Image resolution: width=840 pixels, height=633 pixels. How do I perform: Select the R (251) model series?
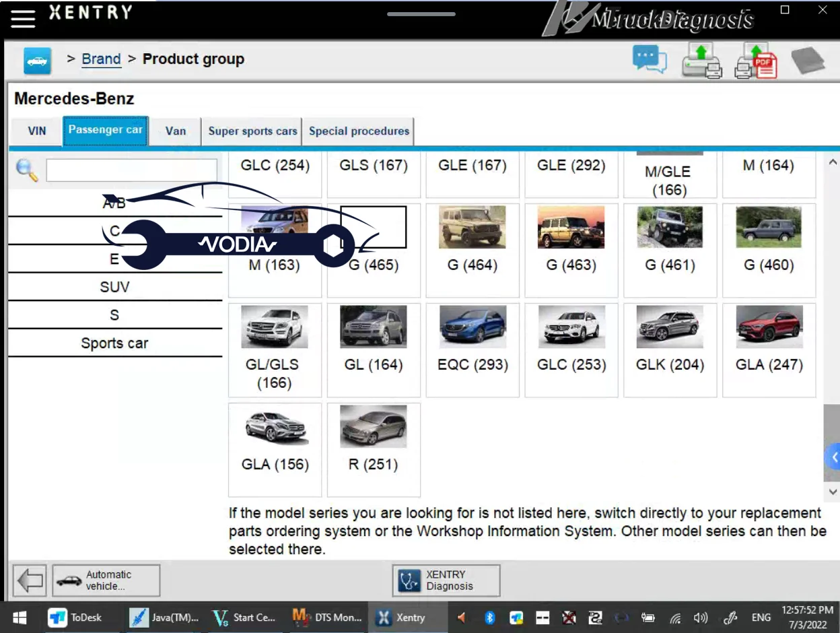click(x=374, y=450)
